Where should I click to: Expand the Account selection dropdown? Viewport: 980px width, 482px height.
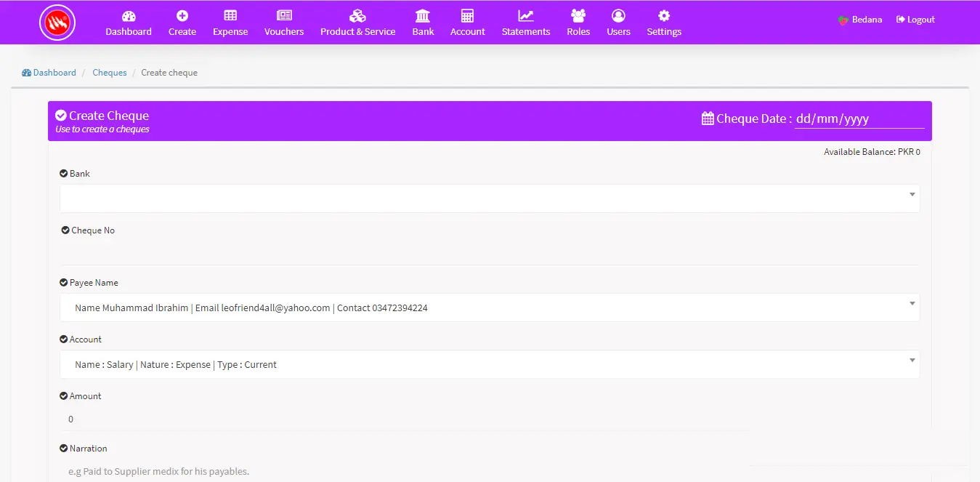click(489, 364)
